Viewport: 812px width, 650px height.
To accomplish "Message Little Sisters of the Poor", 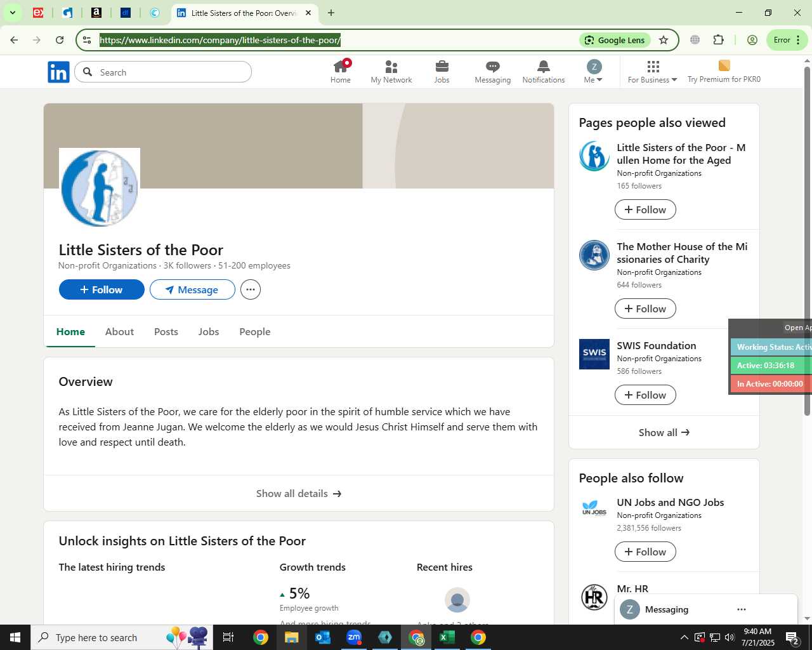I will pos(192,289).
